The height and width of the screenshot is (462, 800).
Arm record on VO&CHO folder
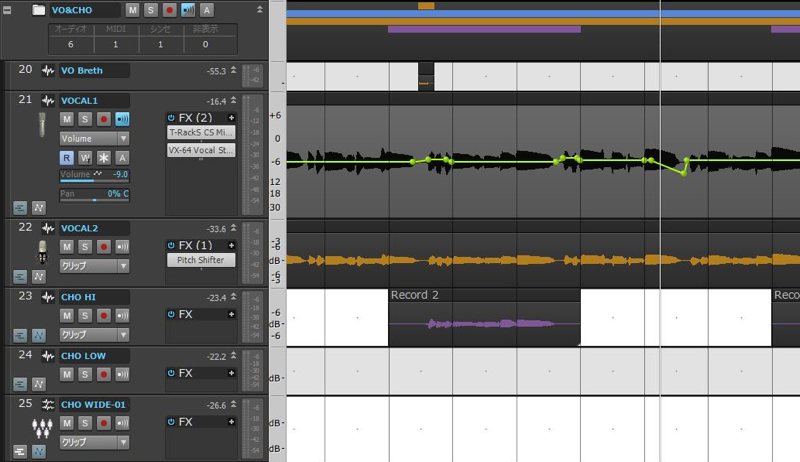(x=169, y=10)
